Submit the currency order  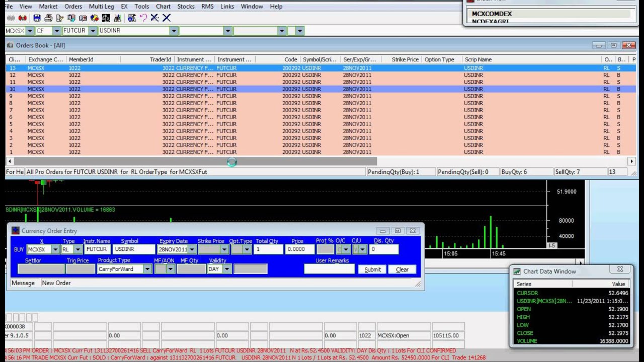372,269
